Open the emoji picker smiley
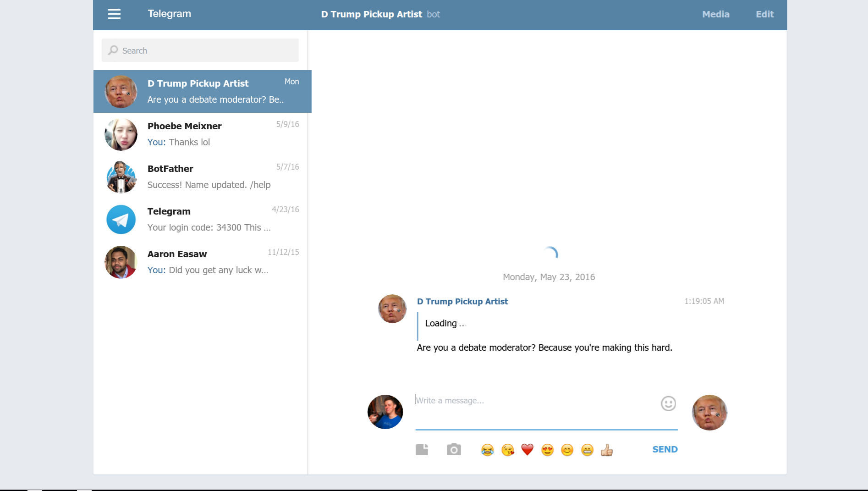The height and width of the screenshot is (491, 868). pos(668,403)
